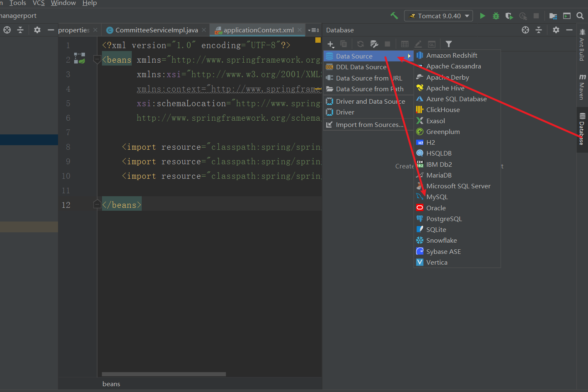This screenshot has height=392, width=588.
Task: Open project panel settings gear
Action: click(37, 30)
